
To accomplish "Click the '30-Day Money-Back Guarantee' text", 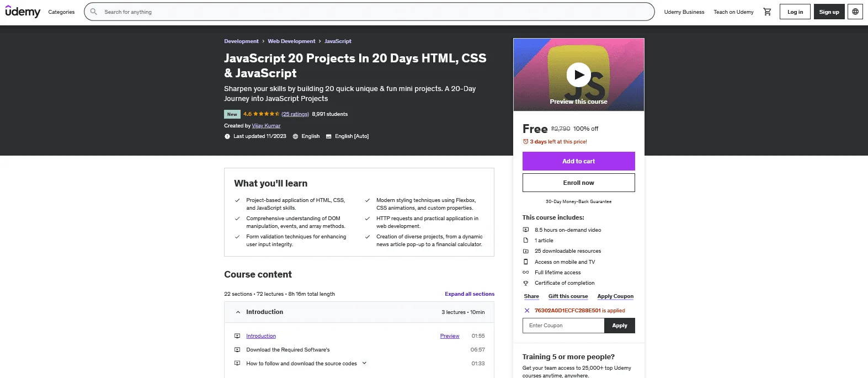I will point(579,201).
